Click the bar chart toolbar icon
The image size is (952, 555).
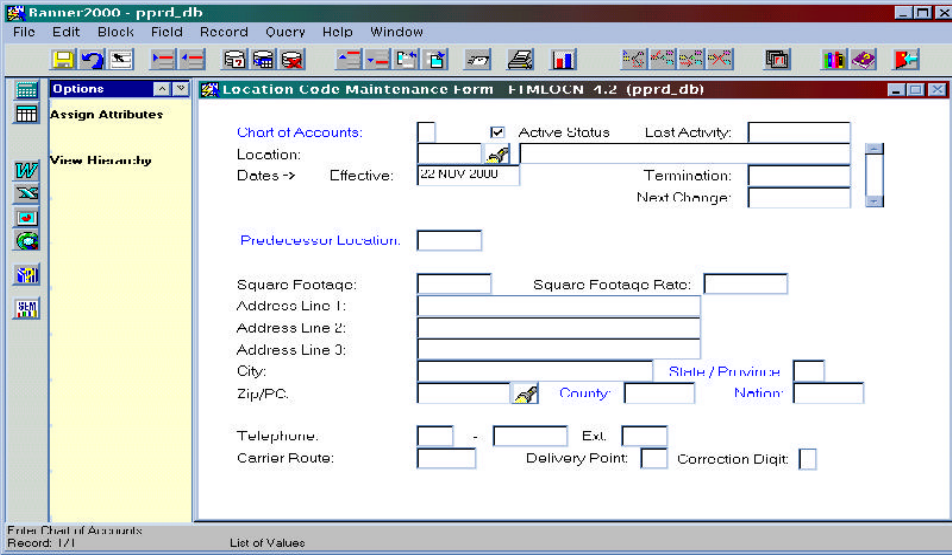(x=563, y=60)
